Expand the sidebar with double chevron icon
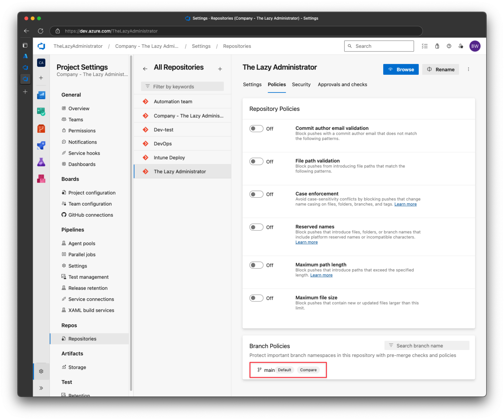This screenshot has height=420, width=504. [x=41, y=388]
